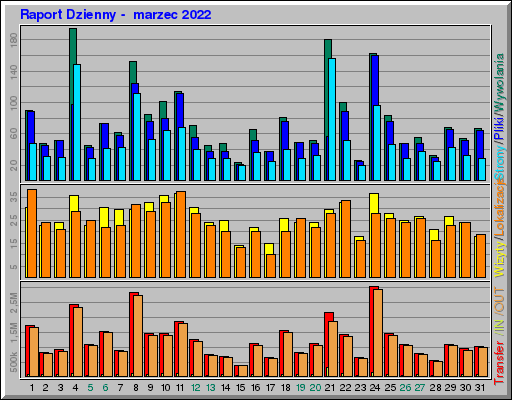Click the '35' label on the middle chart axis
This screenshot has height=400, width=512.
click(14, 197)
